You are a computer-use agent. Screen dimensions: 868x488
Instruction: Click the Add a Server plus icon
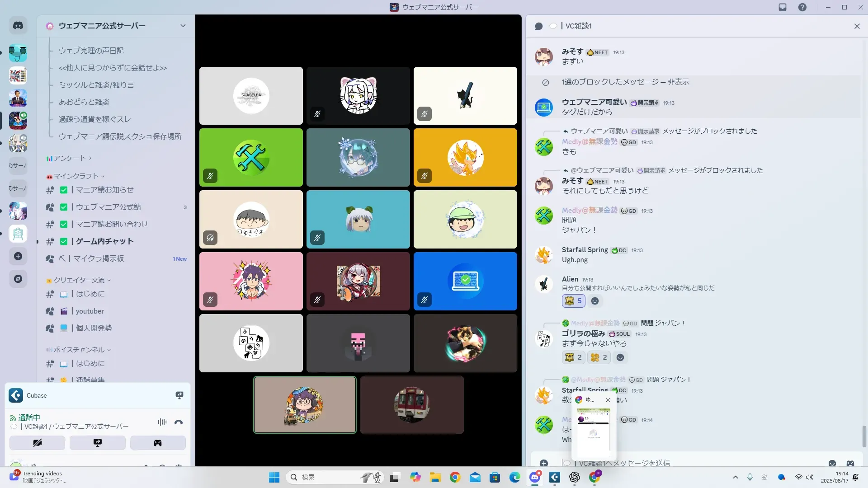point(18,256)
